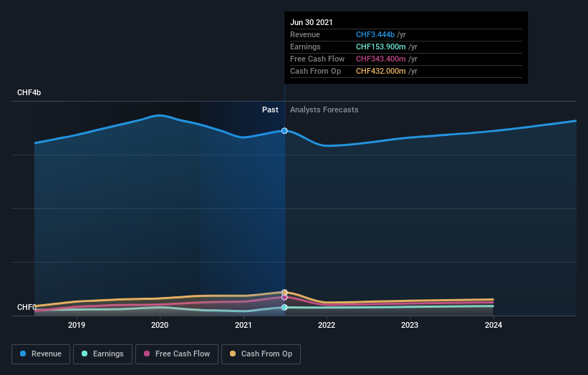Click the Earnings row label in tooltip

coord(305,47)
